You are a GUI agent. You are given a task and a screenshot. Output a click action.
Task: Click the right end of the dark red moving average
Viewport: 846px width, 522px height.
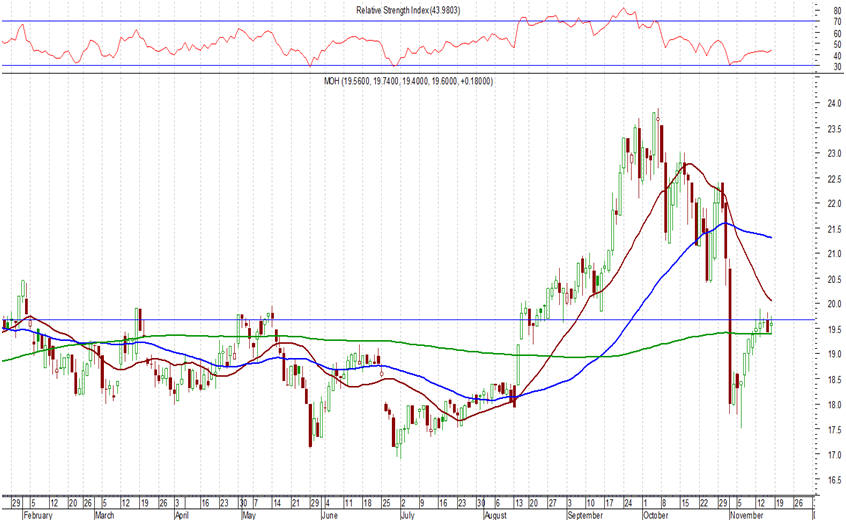pyautogui.click(x=771, y=301)
